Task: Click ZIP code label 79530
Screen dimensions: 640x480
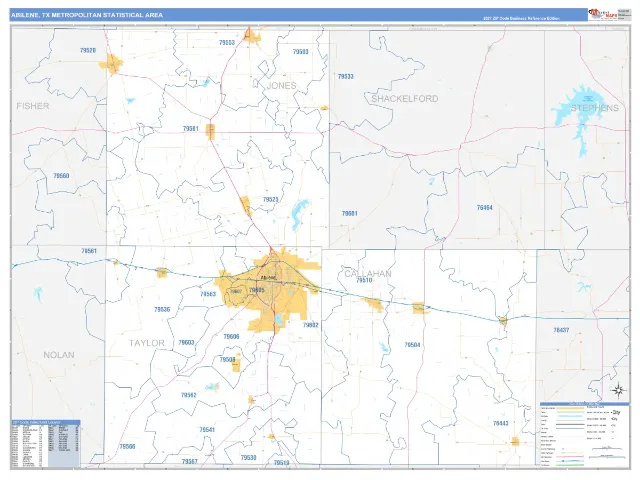Action: (249, 458)
